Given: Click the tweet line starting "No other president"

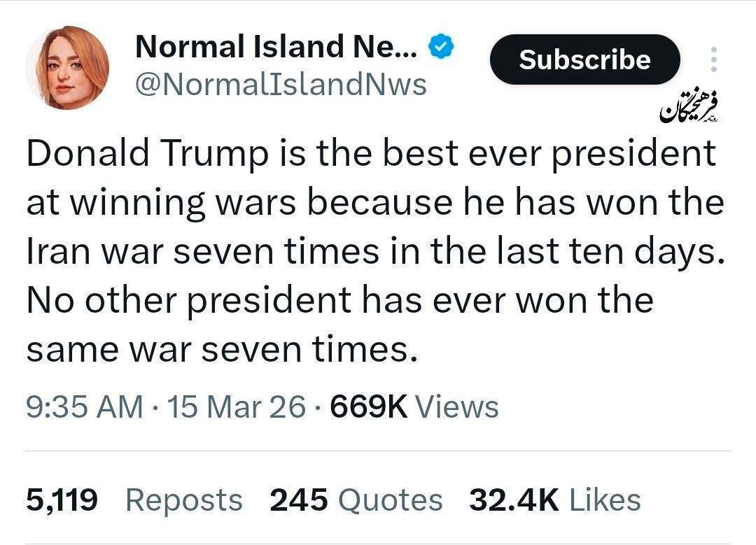Looking at the screenshot, I should (340, 300).
